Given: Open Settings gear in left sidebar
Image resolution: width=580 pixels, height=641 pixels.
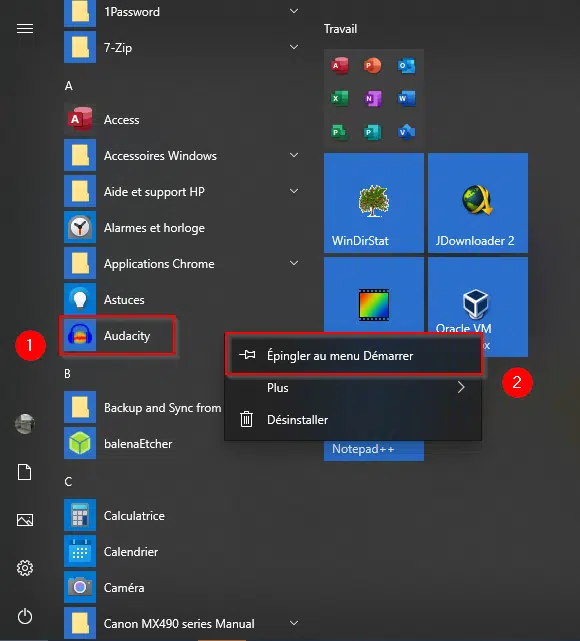Looking at the screenshot, I should click(x=25, y=568).
